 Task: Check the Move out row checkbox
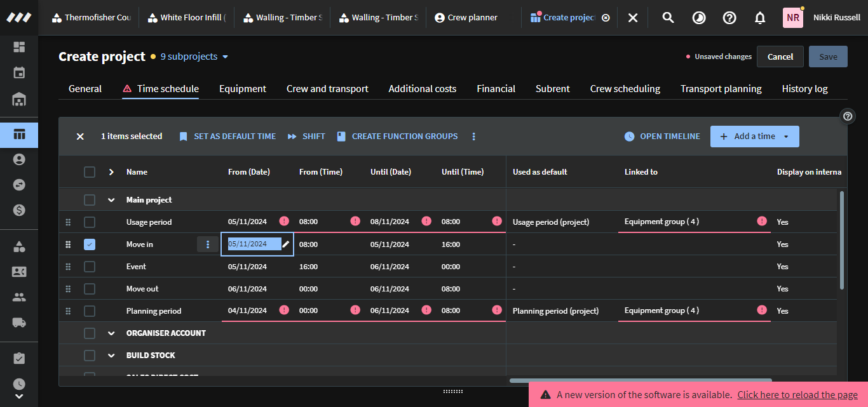tap(90, 289)
